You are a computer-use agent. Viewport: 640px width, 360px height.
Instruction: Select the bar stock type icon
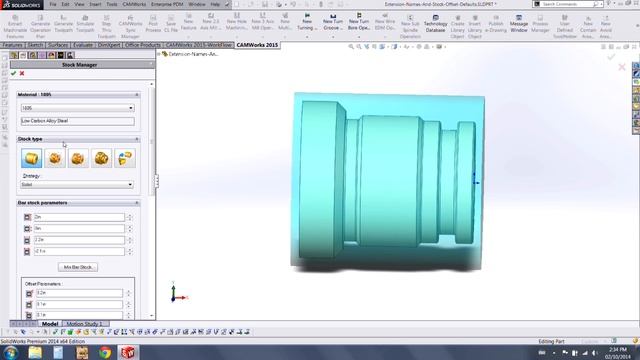31,158
